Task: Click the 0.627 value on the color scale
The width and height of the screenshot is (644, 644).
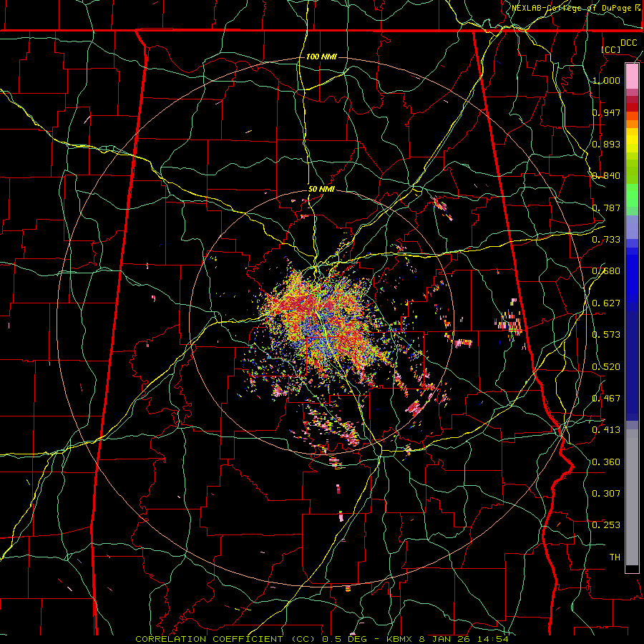Action: (x=606, y=303)
